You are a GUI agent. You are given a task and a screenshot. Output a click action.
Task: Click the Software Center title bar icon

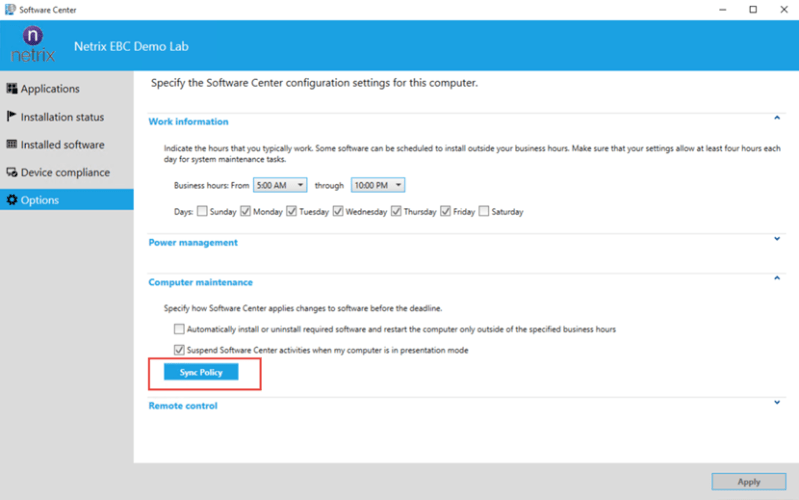(9, 9)
